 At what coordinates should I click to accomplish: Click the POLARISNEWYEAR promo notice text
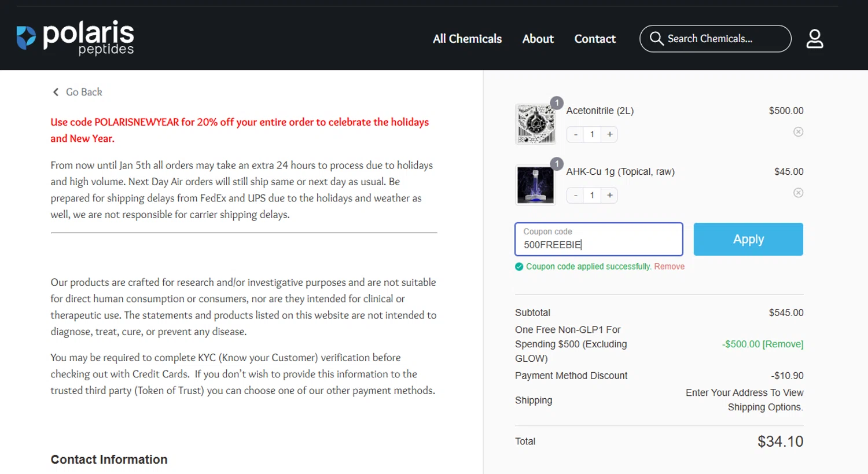[240, 130]
